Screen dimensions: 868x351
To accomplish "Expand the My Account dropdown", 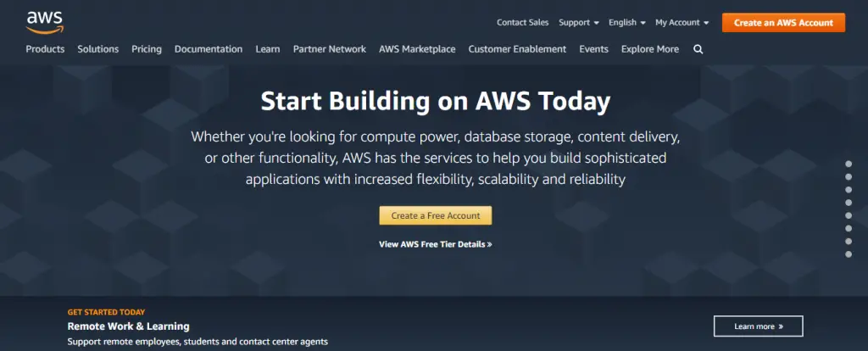I will click(x=682, y=23).
